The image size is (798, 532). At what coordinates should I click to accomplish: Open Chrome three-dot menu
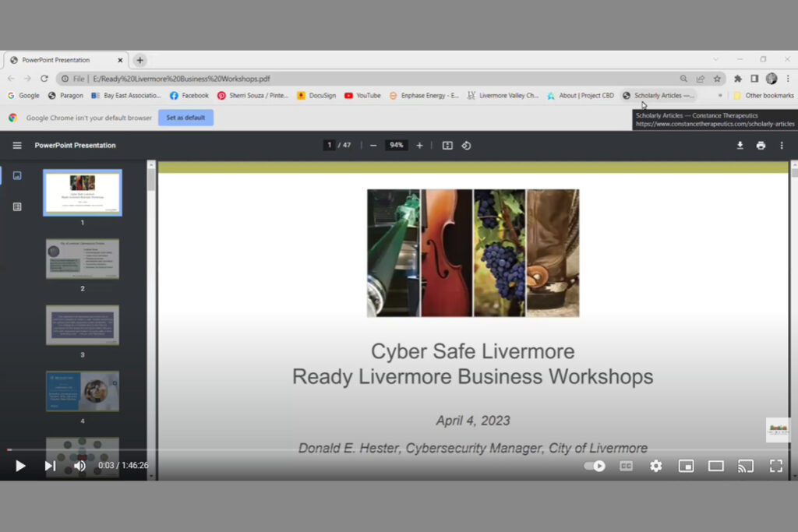(x=788, y=79)
